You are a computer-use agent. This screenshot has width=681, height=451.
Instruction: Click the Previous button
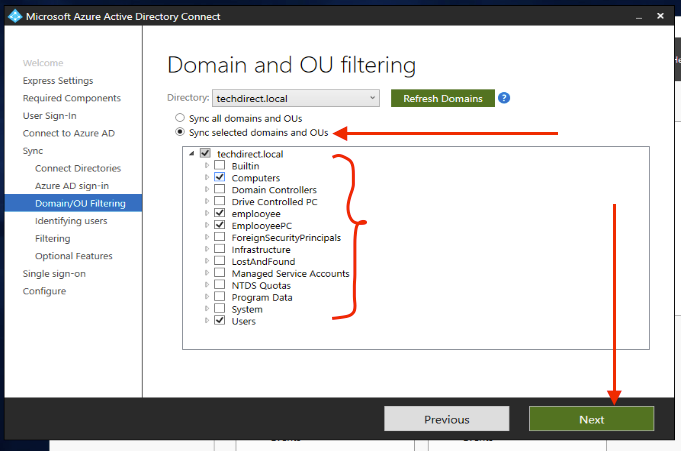(446, 419)
